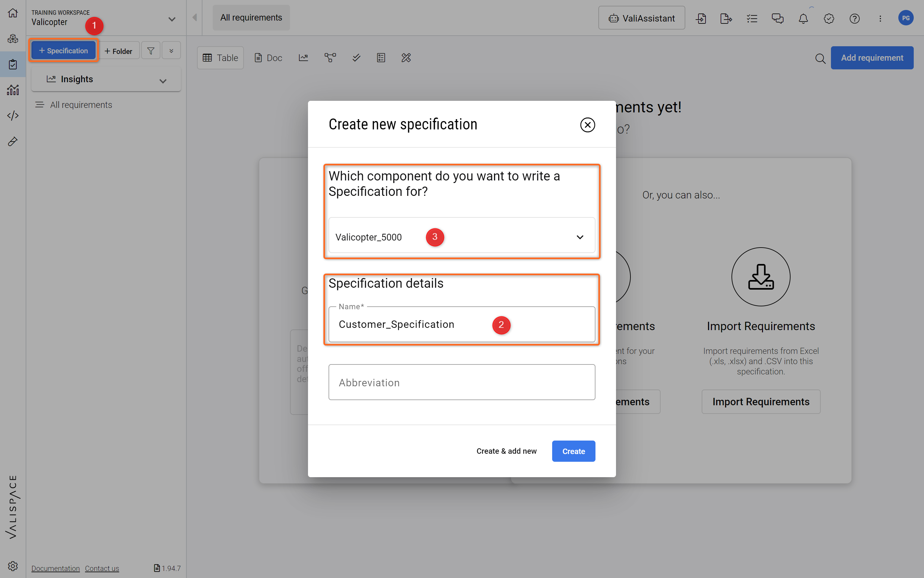924x578 pixels.
Task: Open the analysis chart icon in sidebar
Action: point(13,90)
